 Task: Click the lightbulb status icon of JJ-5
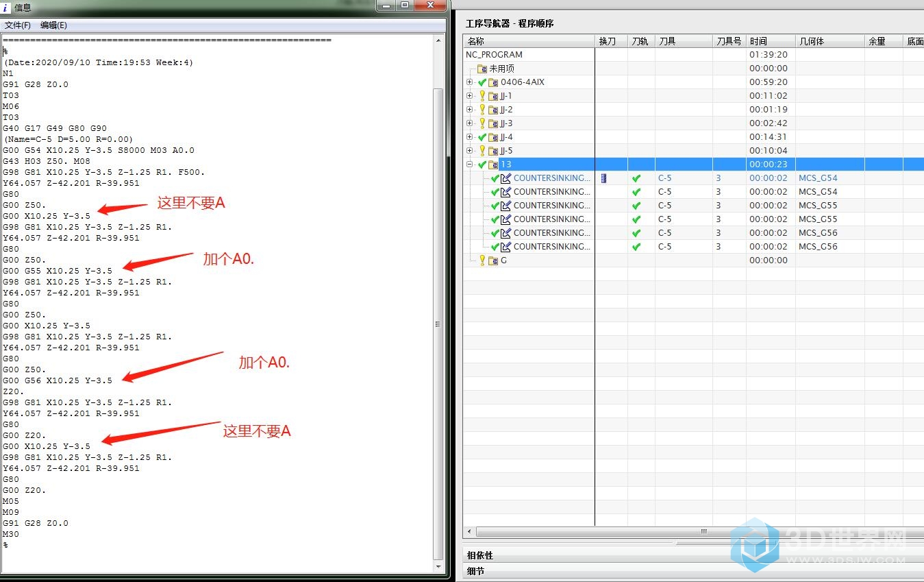[x=482, y=151]
